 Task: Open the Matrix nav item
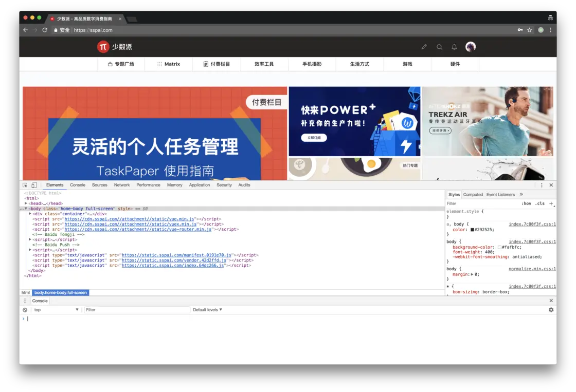tap(169, 64)
